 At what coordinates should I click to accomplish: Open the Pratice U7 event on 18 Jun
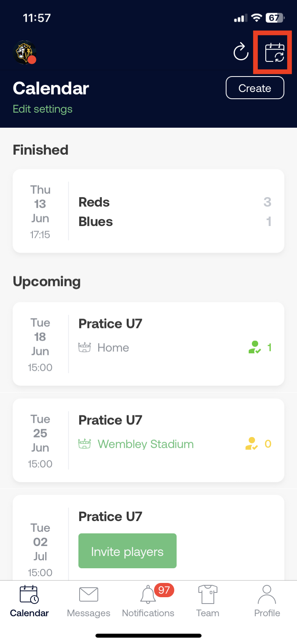(x=148, y=344)
